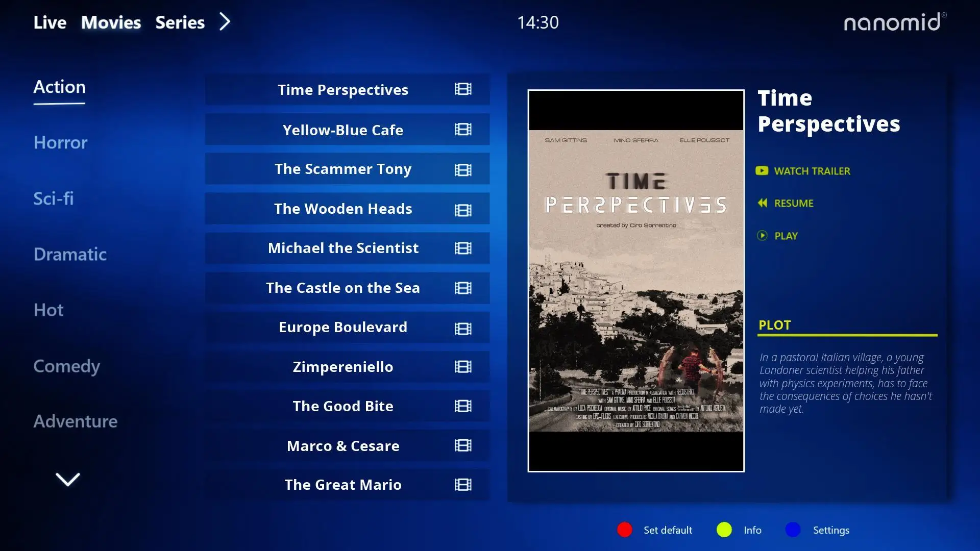Show more genres with the down chevron
Viewport: 980px width, 551px height.
(67, 480)
